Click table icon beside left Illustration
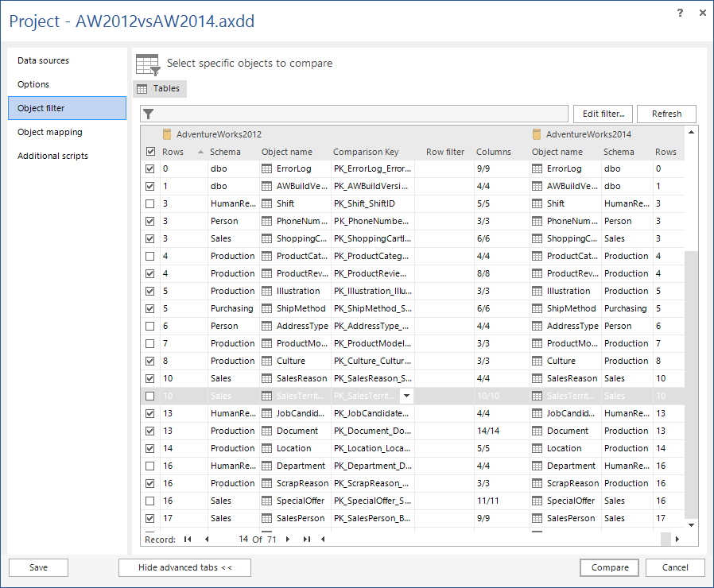The width and height of the screenshot is (714, 588). click(267, 292)
